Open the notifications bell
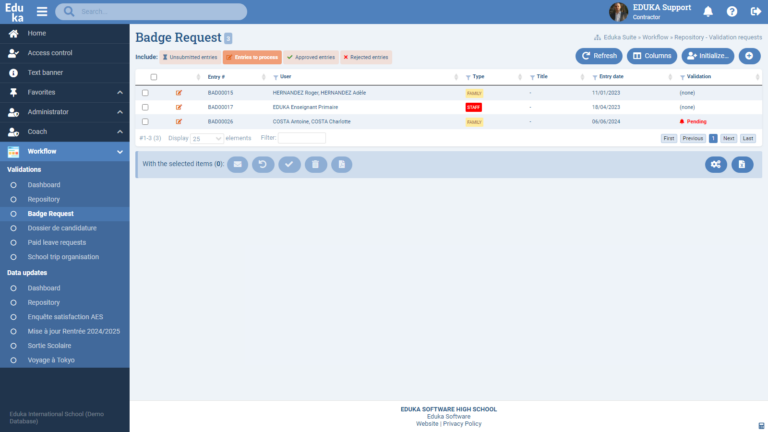 click(708, 12)
